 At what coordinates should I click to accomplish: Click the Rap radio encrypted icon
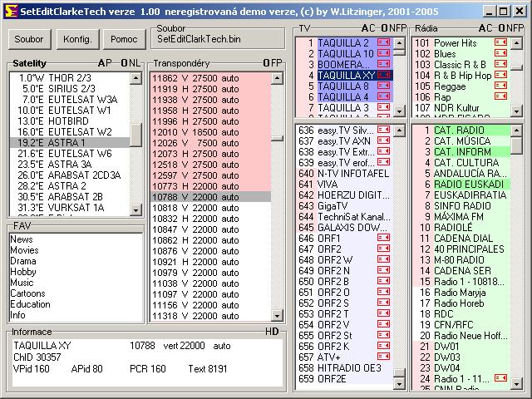click(x=500, y=96)
